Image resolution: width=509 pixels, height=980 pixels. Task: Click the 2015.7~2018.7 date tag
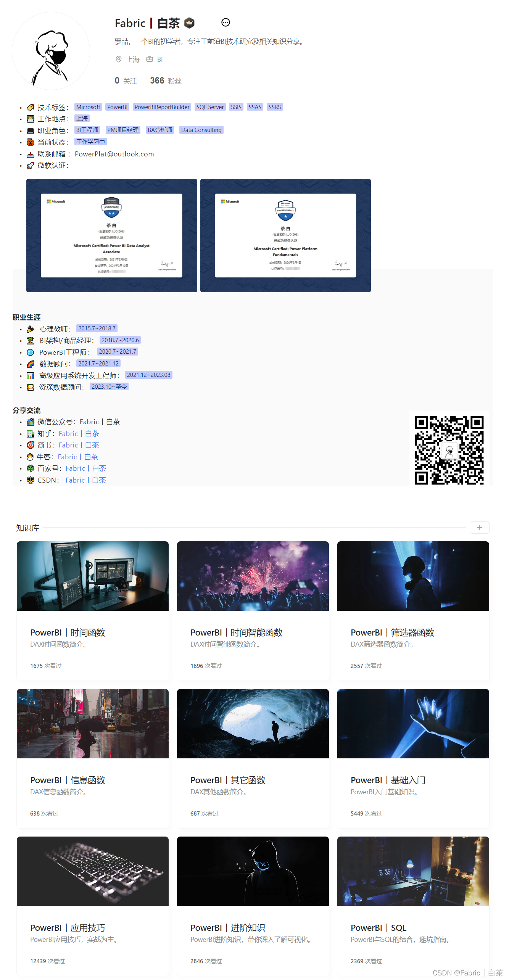97,328
